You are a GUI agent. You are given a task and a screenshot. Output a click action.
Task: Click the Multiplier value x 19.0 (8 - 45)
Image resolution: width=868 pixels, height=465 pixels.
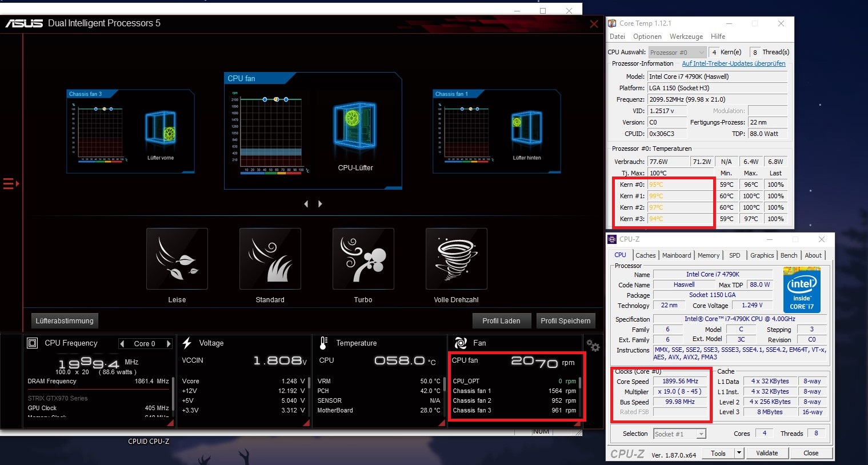680,391
